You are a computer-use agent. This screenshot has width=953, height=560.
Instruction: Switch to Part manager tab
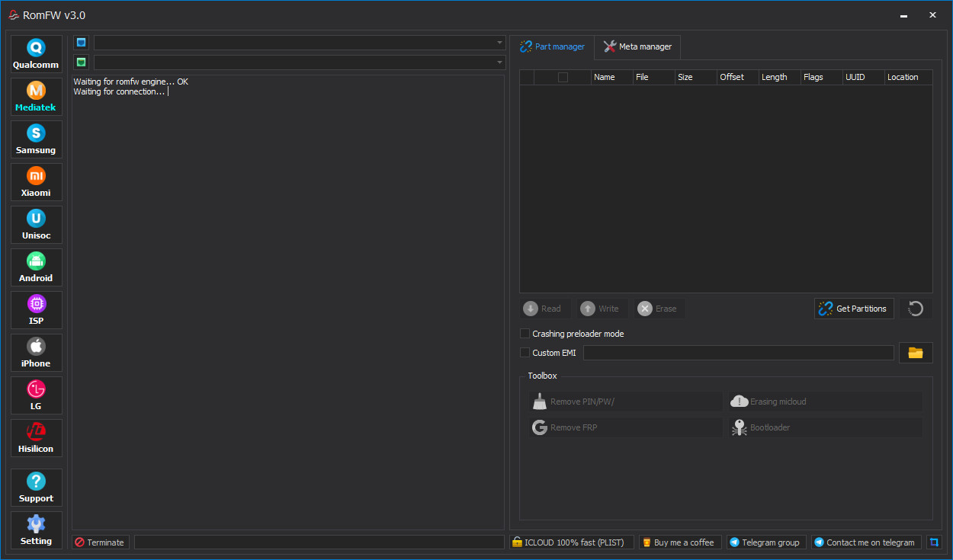552,46
